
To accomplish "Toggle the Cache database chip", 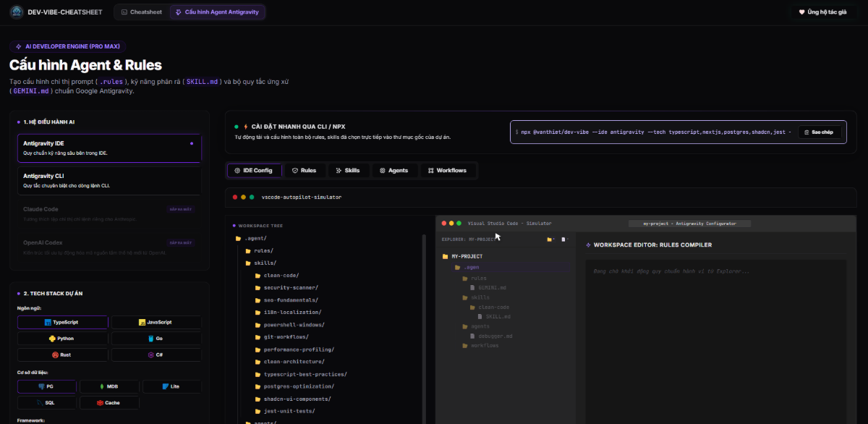I will 109,403.
